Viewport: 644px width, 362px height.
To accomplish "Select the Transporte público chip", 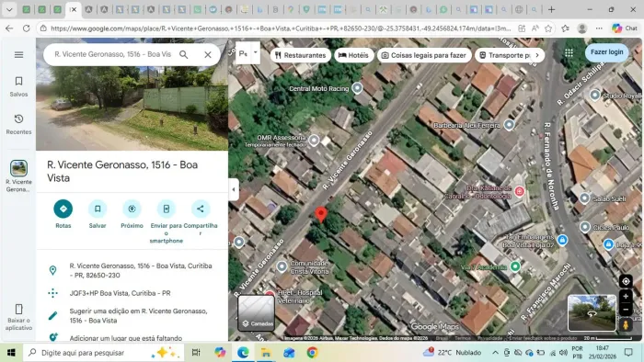I will click(x=505, y=55).
